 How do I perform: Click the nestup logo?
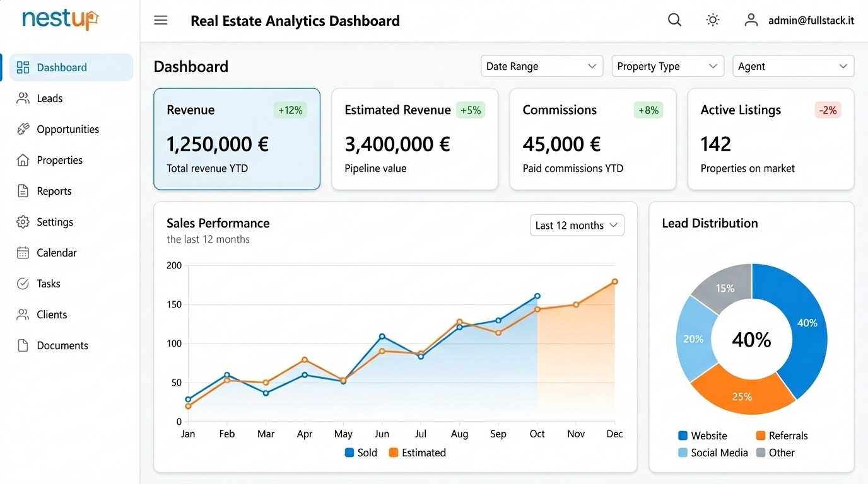61,20
